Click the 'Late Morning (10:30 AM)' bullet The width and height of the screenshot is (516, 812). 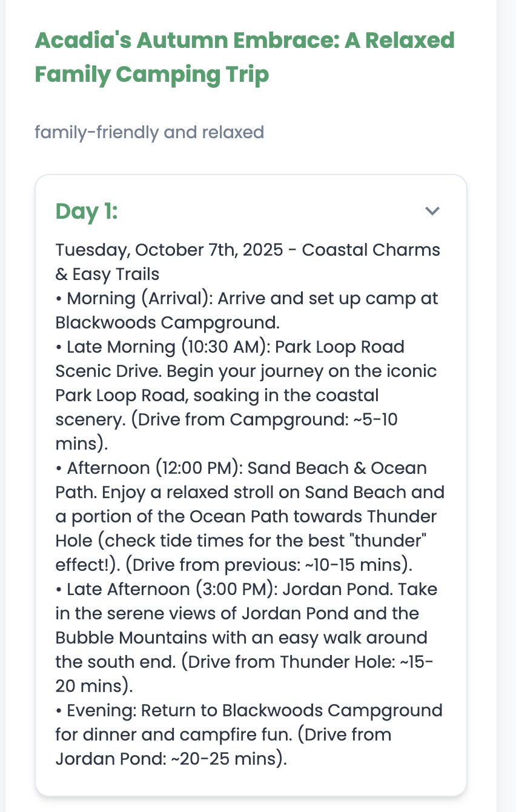(246, 395)
